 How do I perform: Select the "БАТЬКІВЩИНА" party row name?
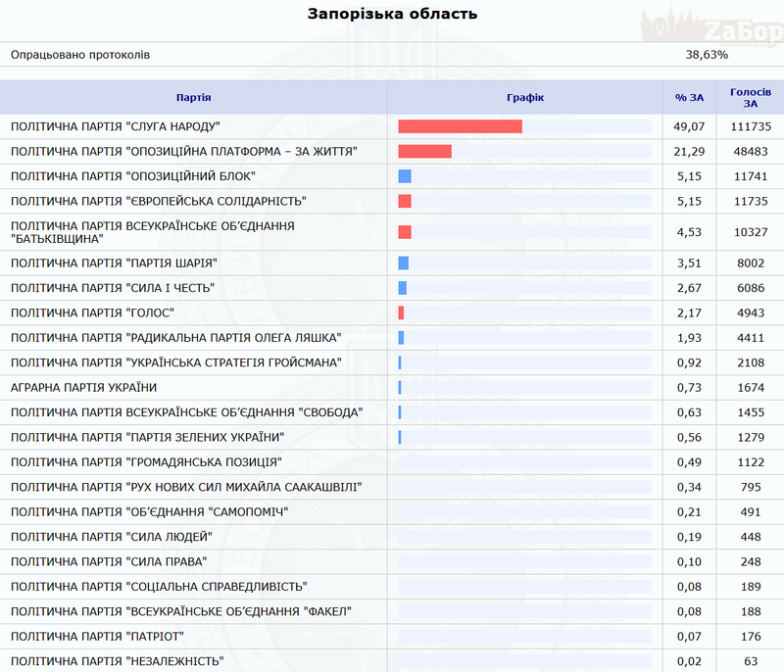pos(152,232)
